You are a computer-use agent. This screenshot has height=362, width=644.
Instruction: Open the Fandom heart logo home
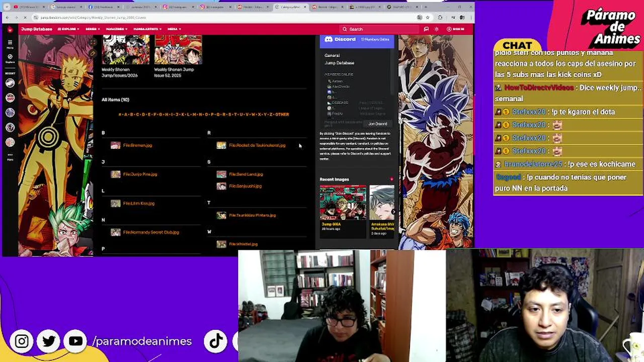coord(10,29)
